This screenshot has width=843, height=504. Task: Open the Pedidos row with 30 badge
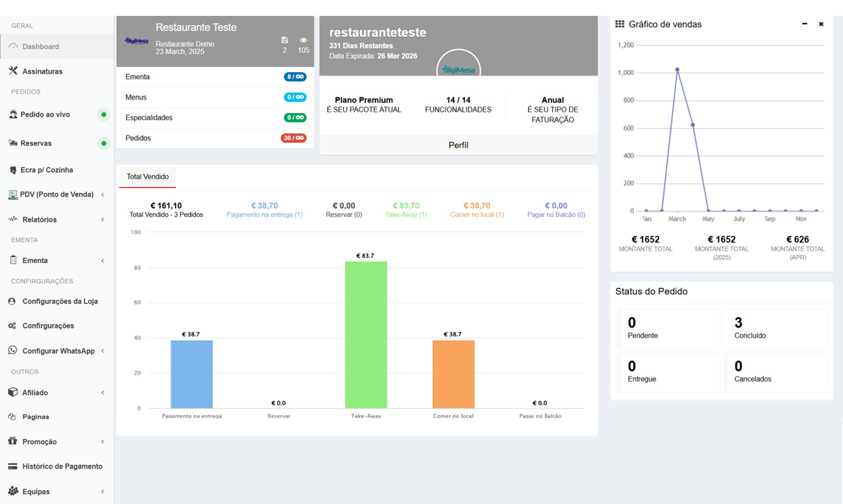coord(215,138)
